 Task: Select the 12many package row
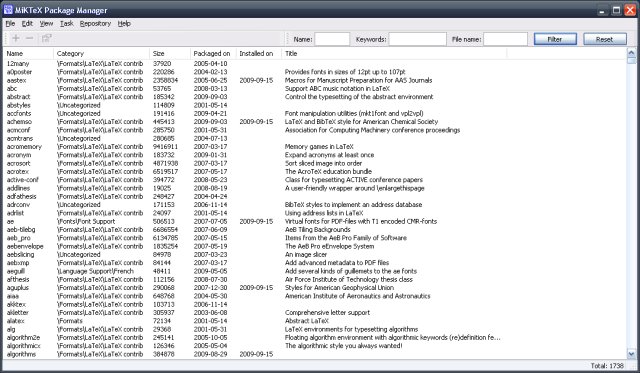315,64
